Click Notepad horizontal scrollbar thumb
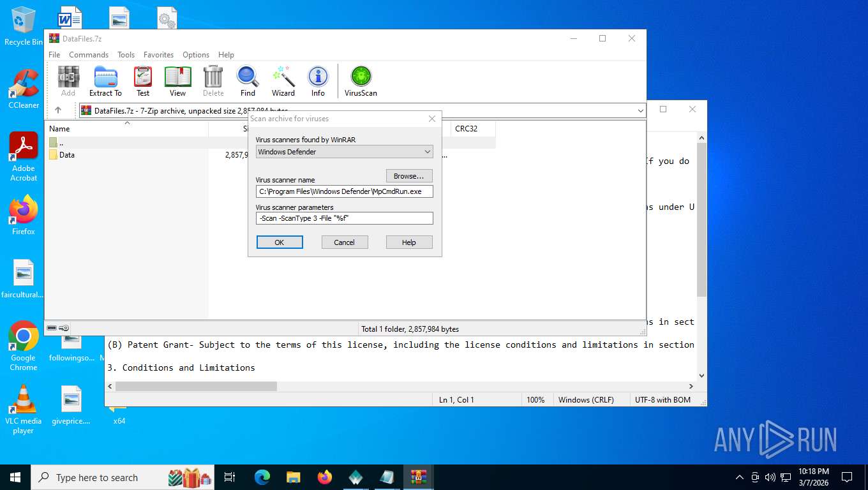 tap(196, 386)
